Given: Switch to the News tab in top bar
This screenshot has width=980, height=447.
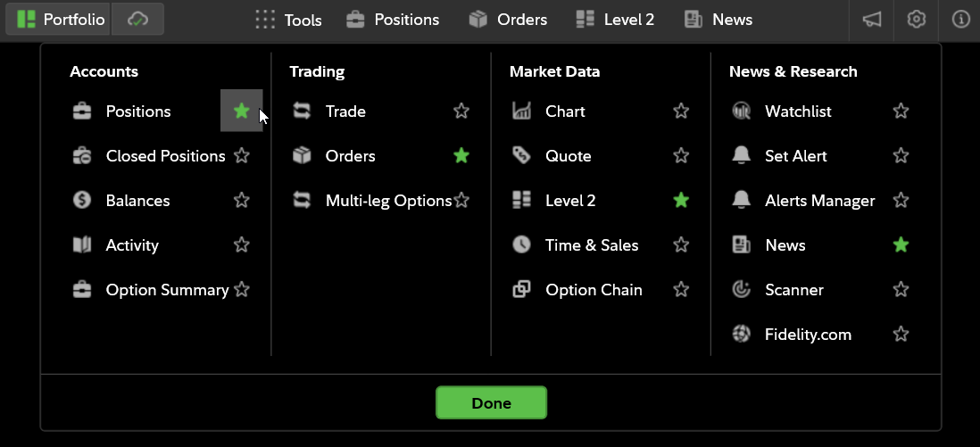Looking at the screenshot, I should [718, 20].
